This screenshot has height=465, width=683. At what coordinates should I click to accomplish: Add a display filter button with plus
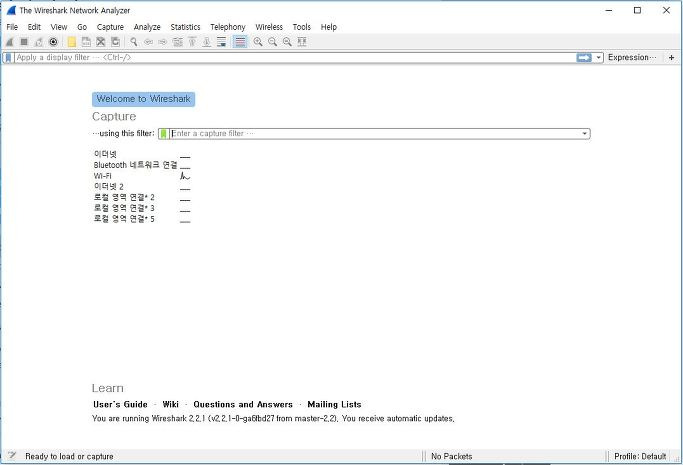point(671,57)
